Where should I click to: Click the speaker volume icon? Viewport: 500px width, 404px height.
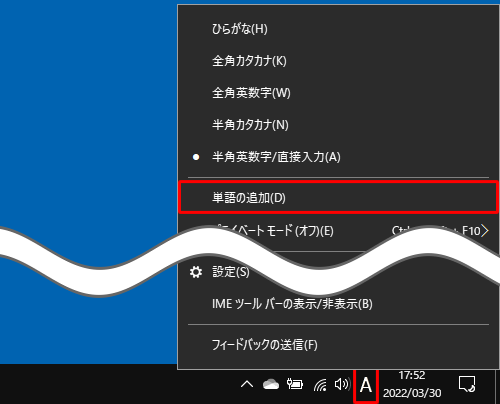tap(342, 384)
